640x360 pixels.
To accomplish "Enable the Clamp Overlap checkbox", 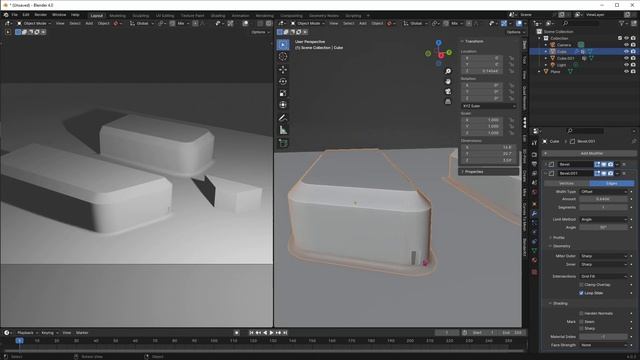I will tap(581, 284).
